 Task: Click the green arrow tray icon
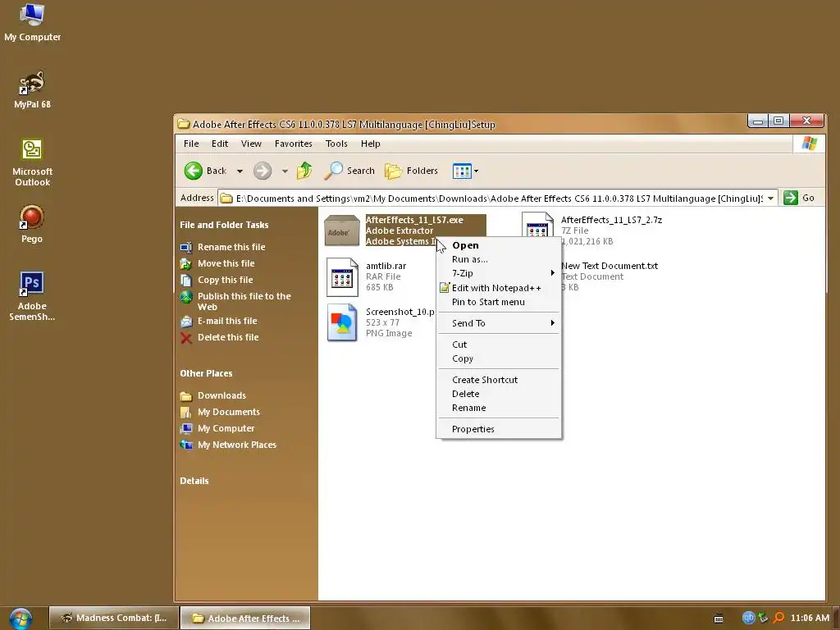[x=764, y=618]
